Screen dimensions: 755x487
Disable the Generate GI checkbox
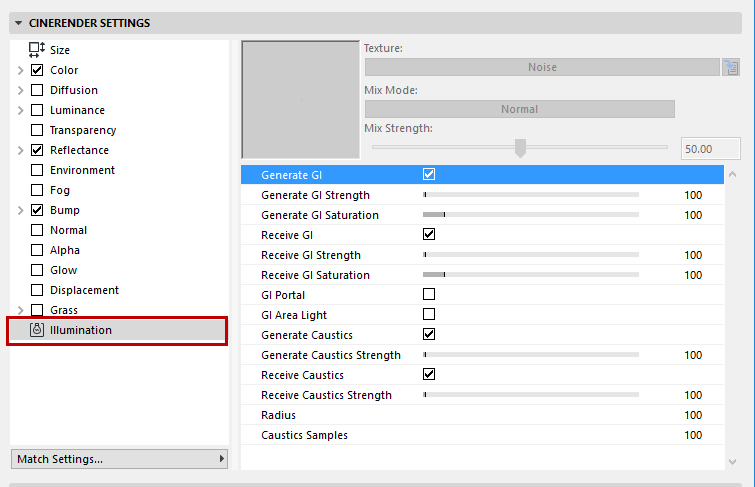click(x=429, y=175)
